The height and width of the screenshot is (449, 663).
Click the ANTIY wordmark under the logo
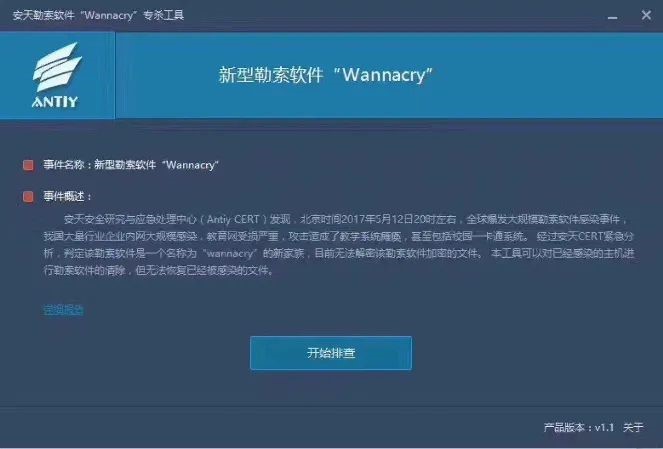55,102
